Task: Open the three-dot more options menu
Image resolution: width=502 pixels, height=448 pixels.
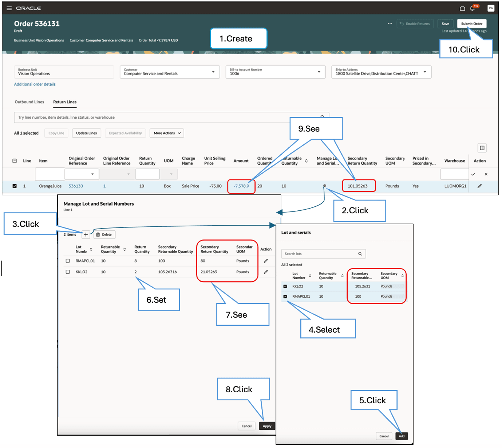Action: 390,24
